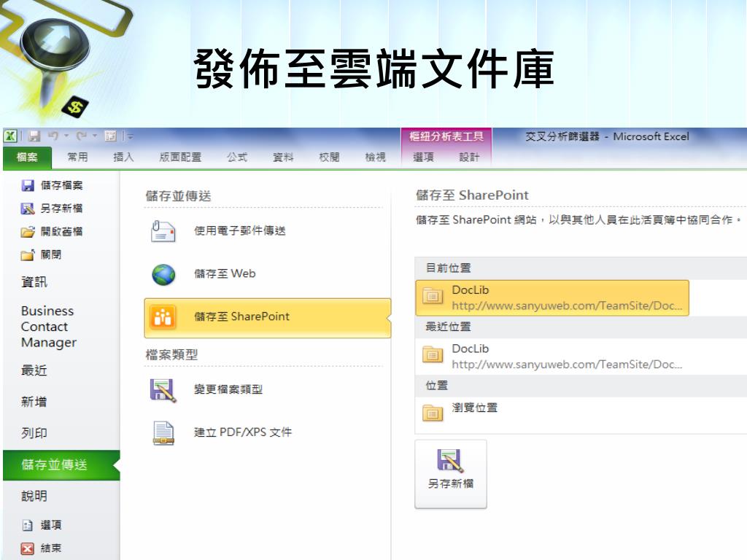747x560 pixels.
Task: Select DocLib under 最近位置
Action: pyautogui.click(x=552, y=357)
